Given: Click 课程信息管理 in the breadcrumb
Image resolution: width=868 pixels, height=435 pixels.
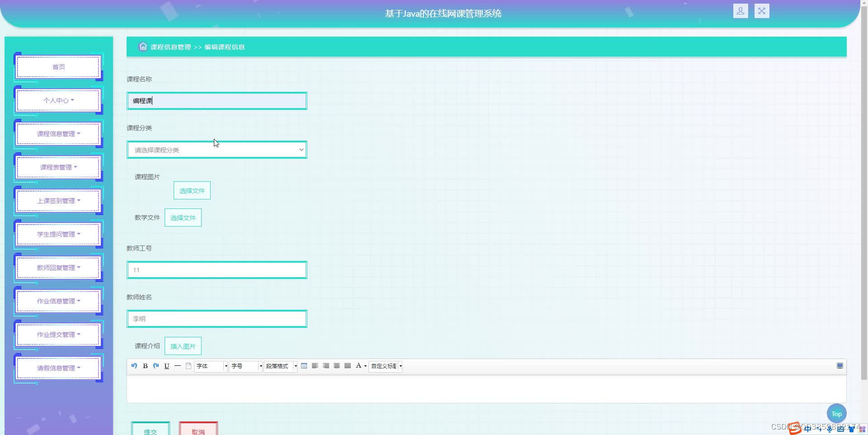Looking at the screenshot, I should tap(171, 47).
